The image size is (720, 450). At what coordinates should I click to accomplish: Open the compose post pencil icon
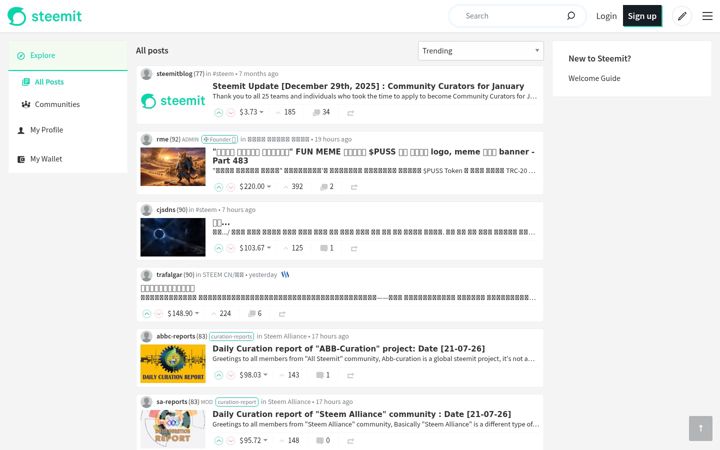[682, 16]
